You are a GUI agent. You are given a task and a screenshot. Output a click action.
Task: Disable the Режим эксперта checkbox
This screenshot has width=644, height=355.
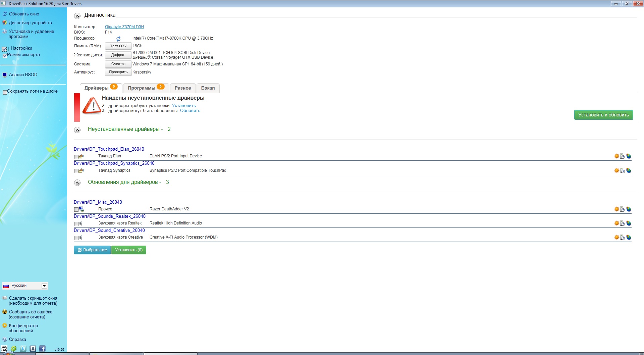tap(5, 56)
